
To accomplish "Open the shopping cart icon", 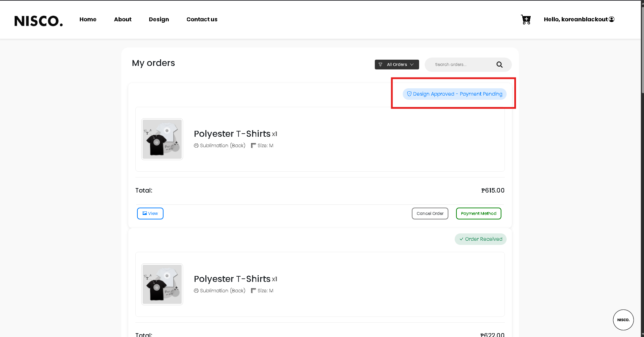I will pyautogui.click(x=526, y=20).
